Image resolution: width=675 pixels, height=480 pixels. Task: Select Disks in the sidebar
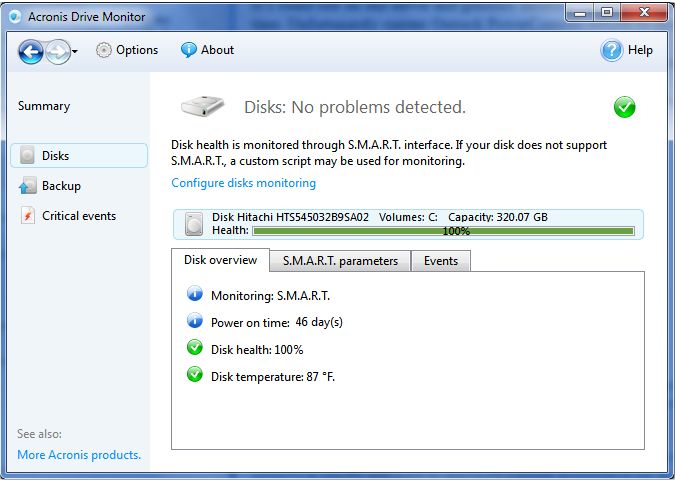(x=56, y=156)
